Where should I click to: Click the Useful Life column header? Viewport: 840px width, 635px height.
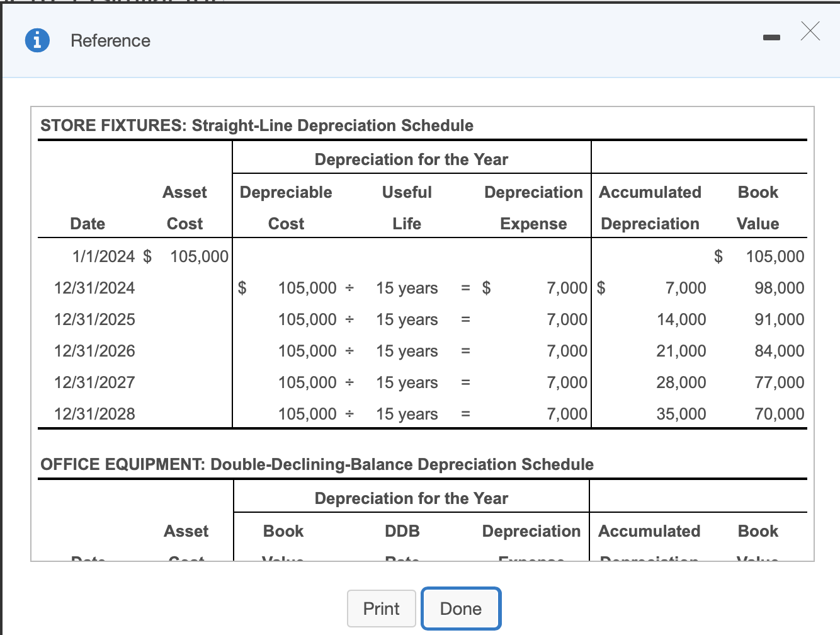coord(407,208)
